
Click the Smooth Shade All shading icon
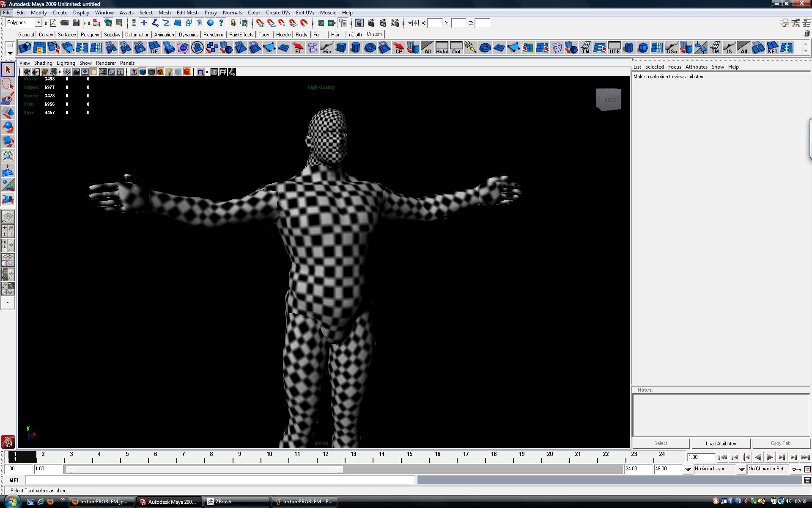[x=143, y=72]
